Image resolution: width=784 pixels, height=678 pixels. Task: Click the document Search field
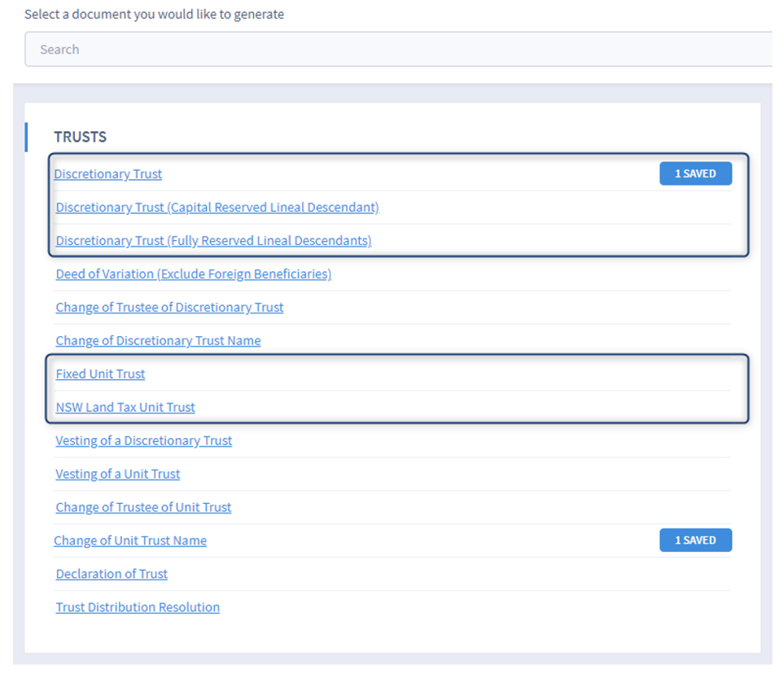[399, 50]
